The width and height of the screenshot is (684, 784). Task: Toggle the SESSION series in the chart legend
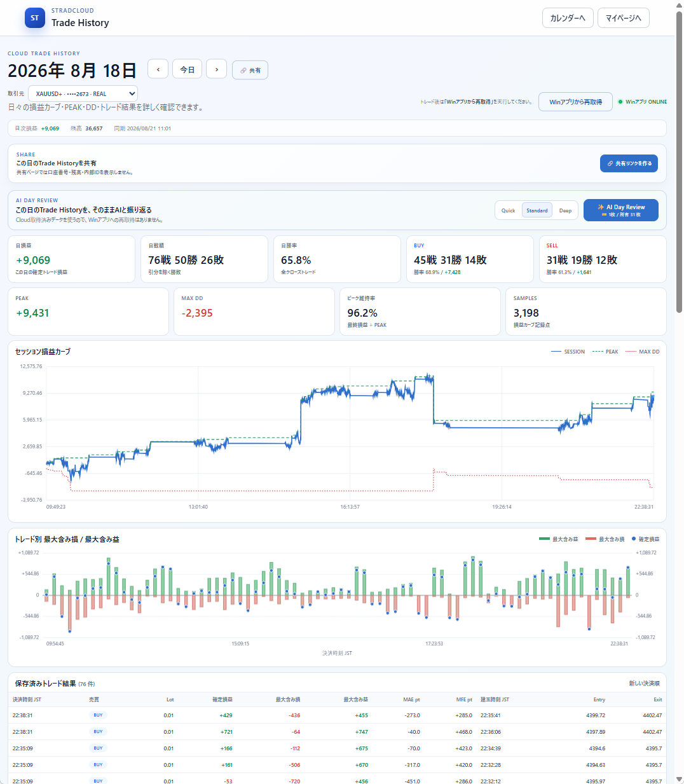point(568,352)
